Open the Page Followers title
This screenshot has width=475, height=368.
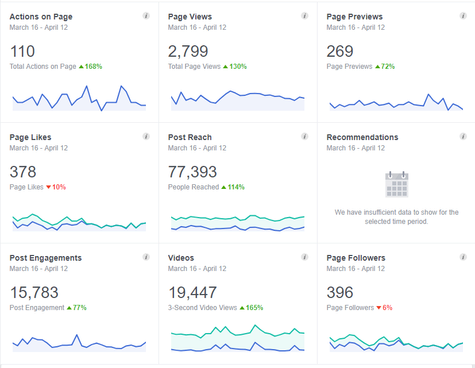[x=356, y=258]
